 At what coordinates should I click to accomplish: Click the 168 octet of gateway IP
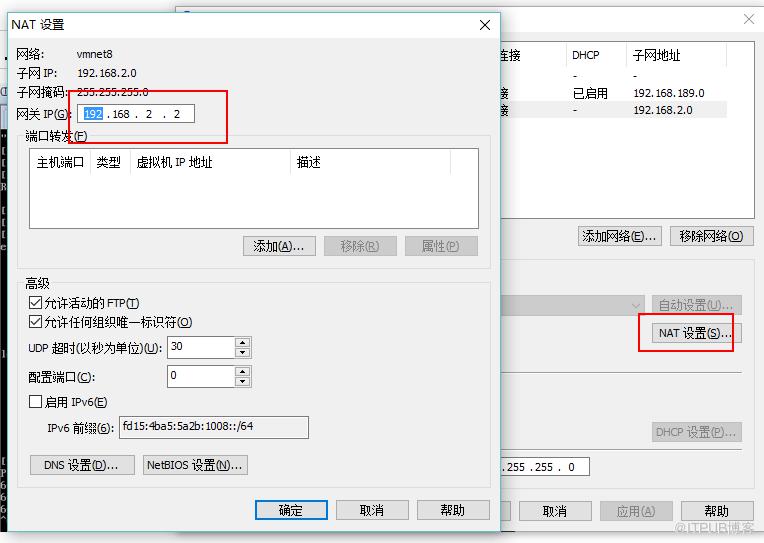coord(121,114)
